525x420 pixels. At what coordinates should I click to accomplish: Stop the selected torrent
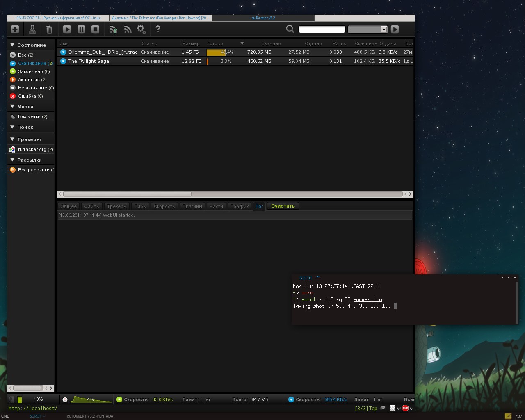[x=95, y=29]
